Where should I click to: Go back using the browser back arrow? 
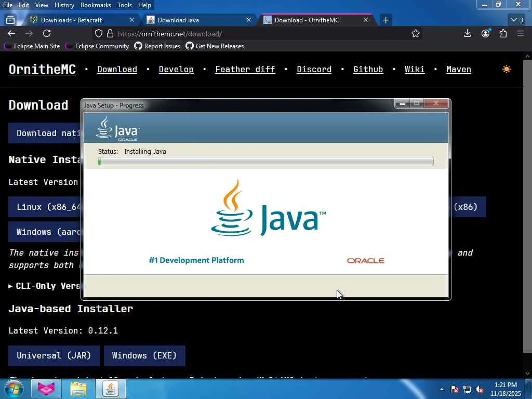(x=11, y=33)
